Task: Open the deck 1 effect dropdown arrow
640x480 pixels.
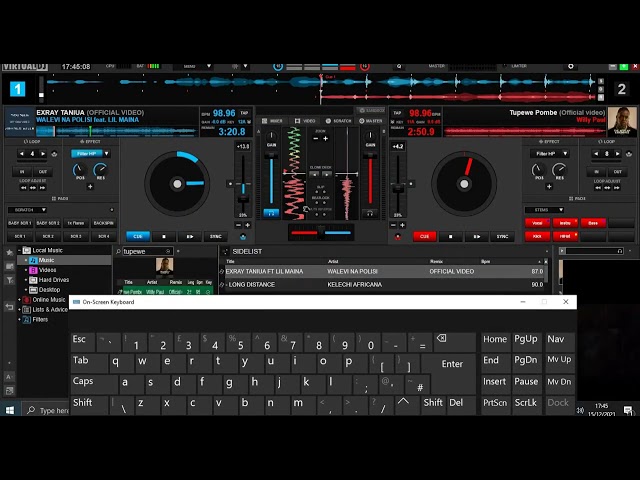Action: point(107,153)
